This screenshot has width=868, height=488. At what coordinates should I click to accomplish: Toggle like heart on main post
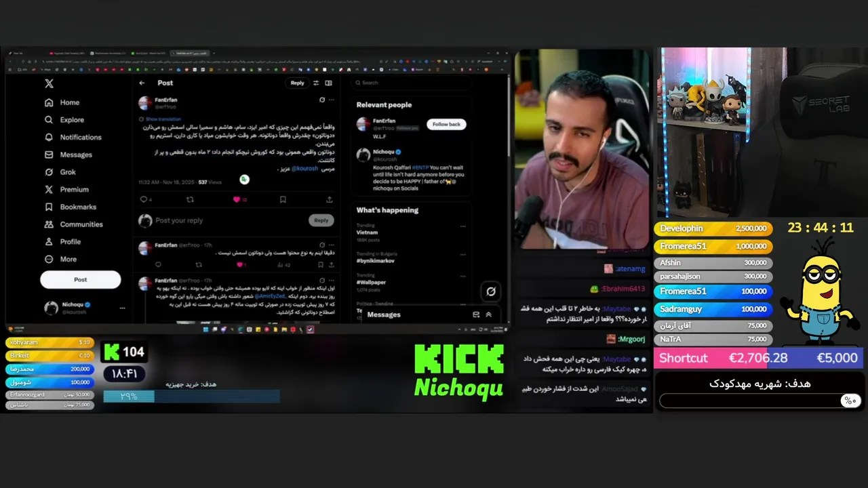(237, 199)
